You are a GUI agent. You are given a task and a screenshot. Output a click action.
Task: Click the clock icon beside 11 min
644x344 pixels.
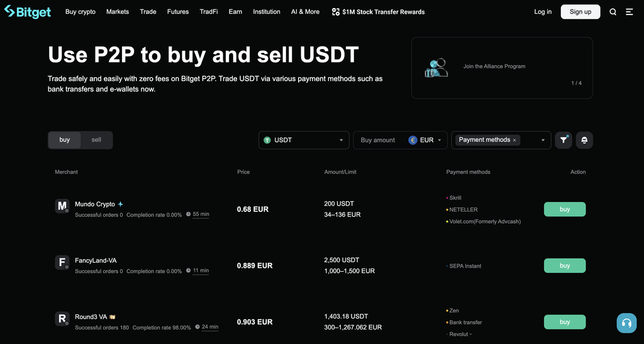click(189, 270)
